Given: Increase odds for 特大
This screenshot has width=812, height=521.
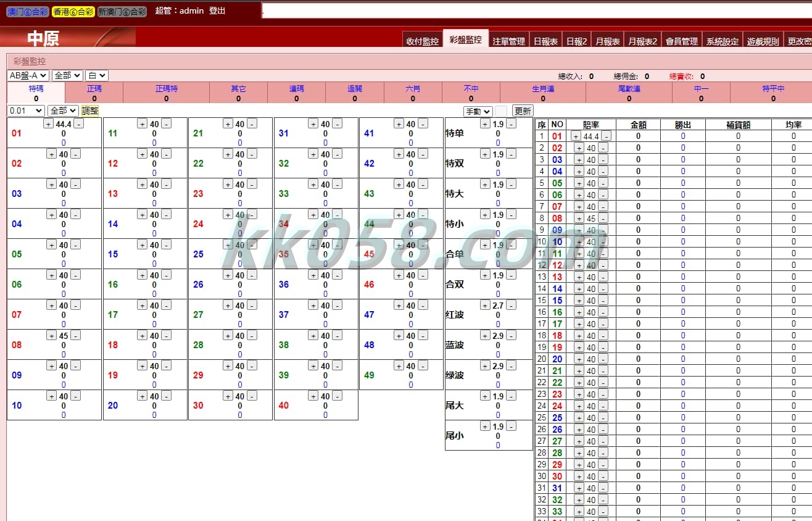Looking at the screenshot, I should tap(486, 185).
